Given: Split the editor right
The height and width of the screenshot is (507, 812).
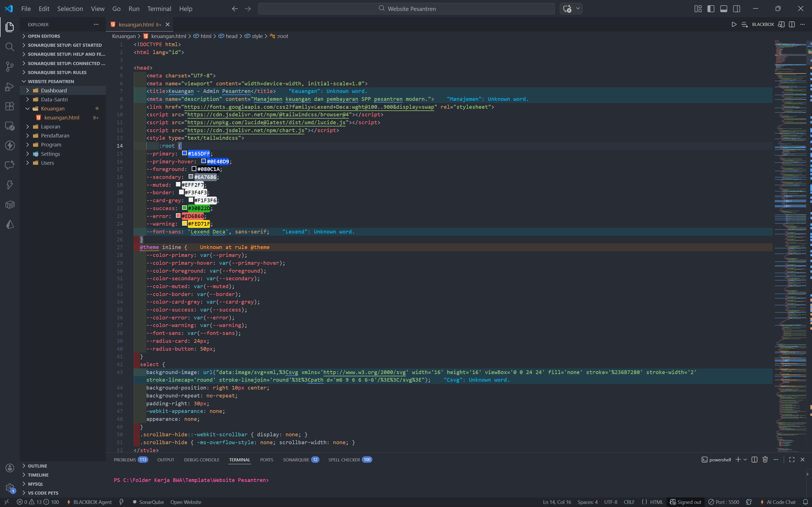Looking at the screenshot, I should [x=792, y=25].
